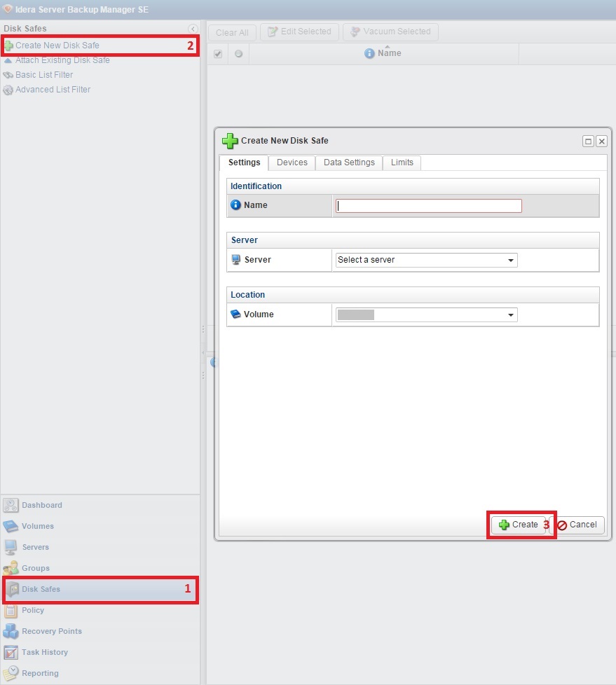Image resolution: width=616 pixels, height=685 pixels.
Task: Click the Attach Existing Disk Safe link
Action: click(62, 60)
